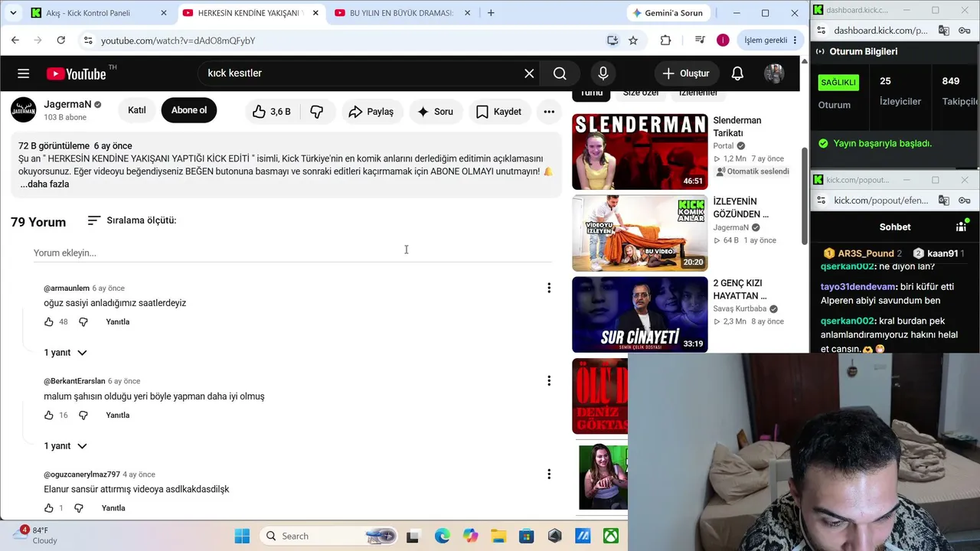Select the İzlenenler filter chip
This screenshot has height=551, width=980.
[x=698, y=93]
